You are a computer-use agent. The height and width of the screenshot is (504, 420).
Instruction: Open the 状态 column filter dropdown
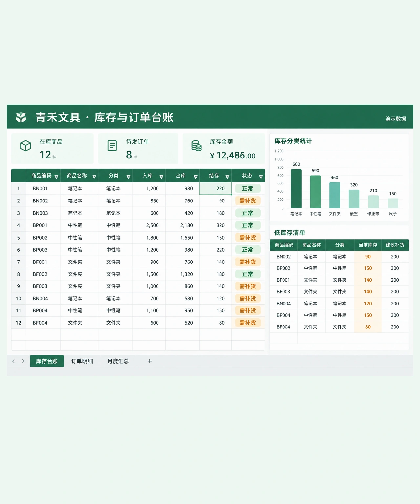pyautogui.click(x=261, y=177)
